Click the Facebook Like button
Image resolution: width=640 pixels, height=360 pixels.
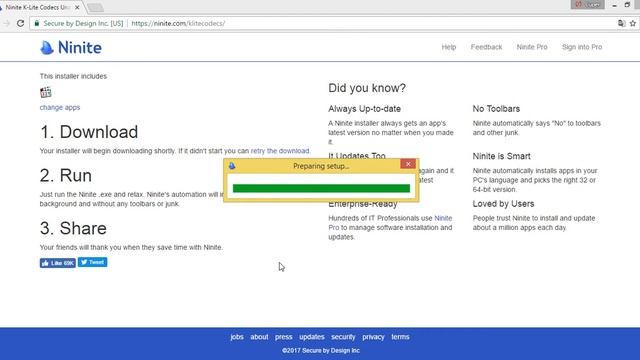(x=58, y=263)
